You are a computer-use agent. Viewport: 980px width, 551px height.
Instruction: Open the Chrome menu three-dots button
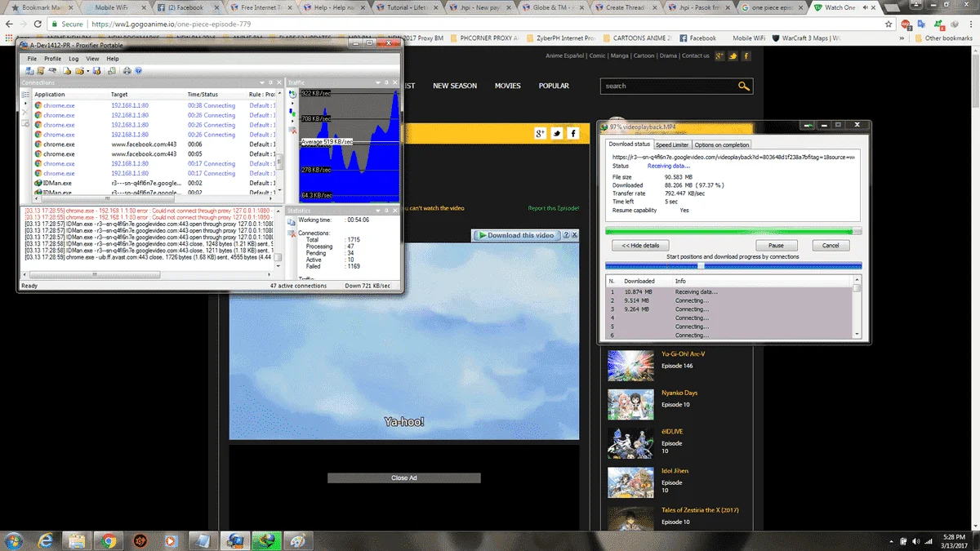pyautogui.click(x=970, y=24)
